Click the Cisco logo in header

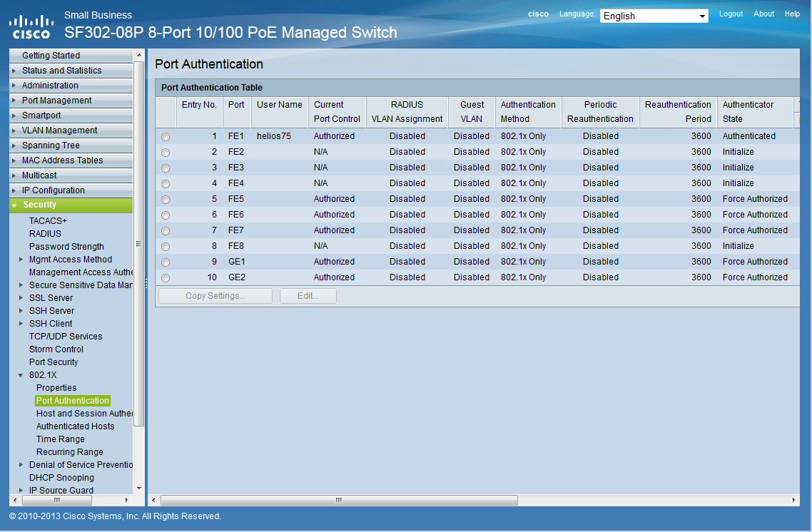pyautogui.click(x=31, y=26)
